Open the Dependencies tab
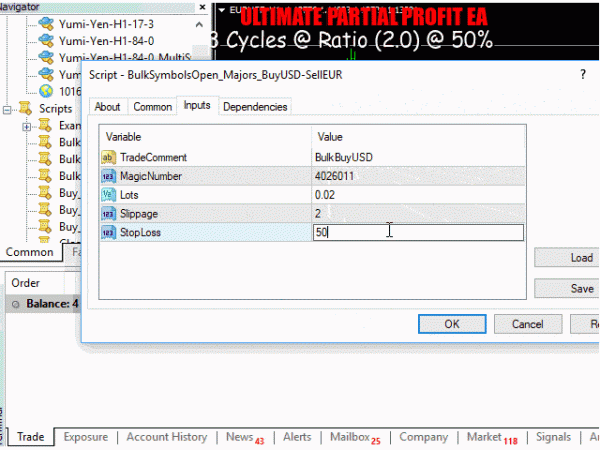 255,107
